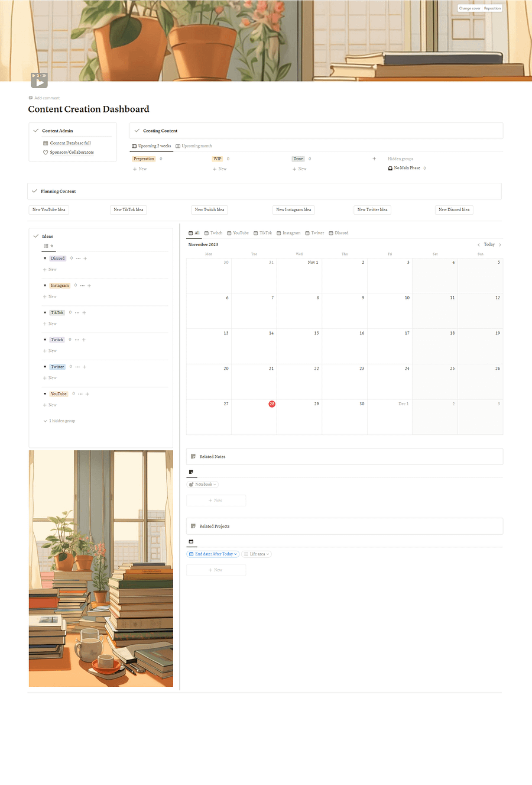The image size is (532, 785).
Task: Select the YouTube calendar tab
Action: 238,233
